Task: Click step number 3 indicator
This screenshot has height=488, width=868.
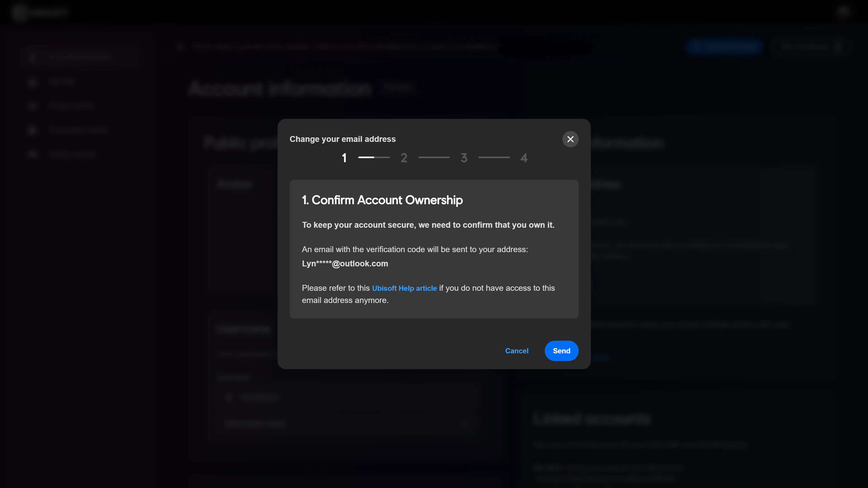Action: (464, 158)
